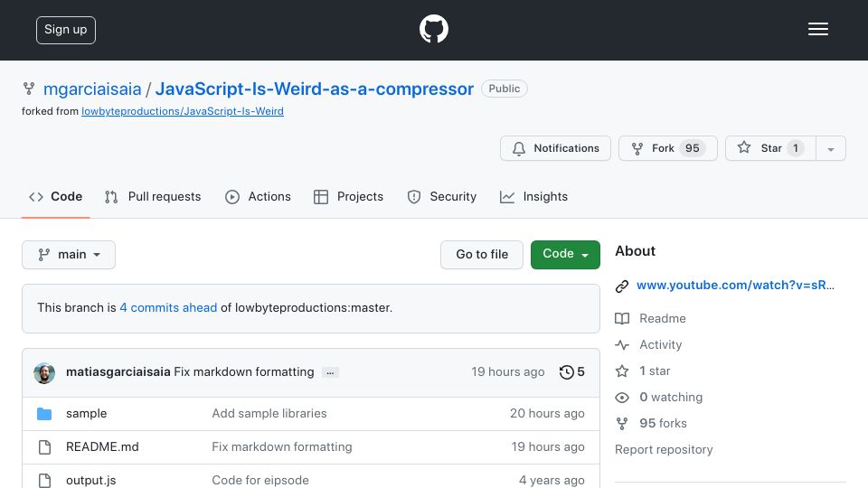Screen dimensions: 868x488
Task: Click the GitHub Octocat logo
Action: [x=433, y=29]
